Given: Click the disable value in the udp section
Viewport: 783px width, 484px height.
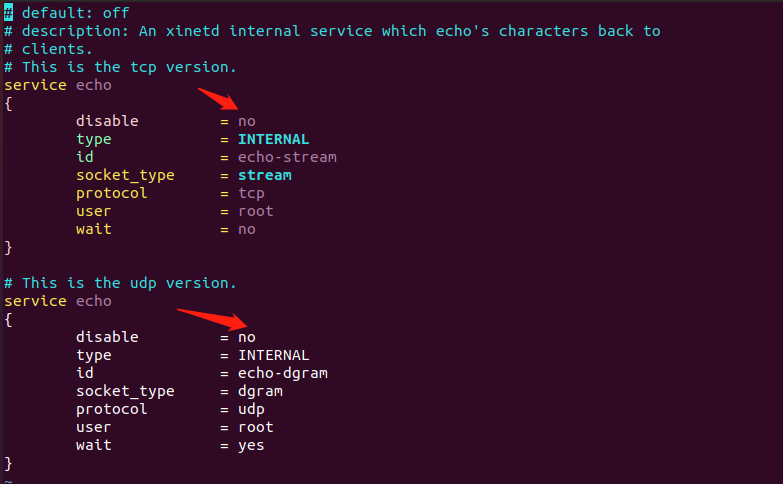Looking at the screenshot, I should 246,337.
